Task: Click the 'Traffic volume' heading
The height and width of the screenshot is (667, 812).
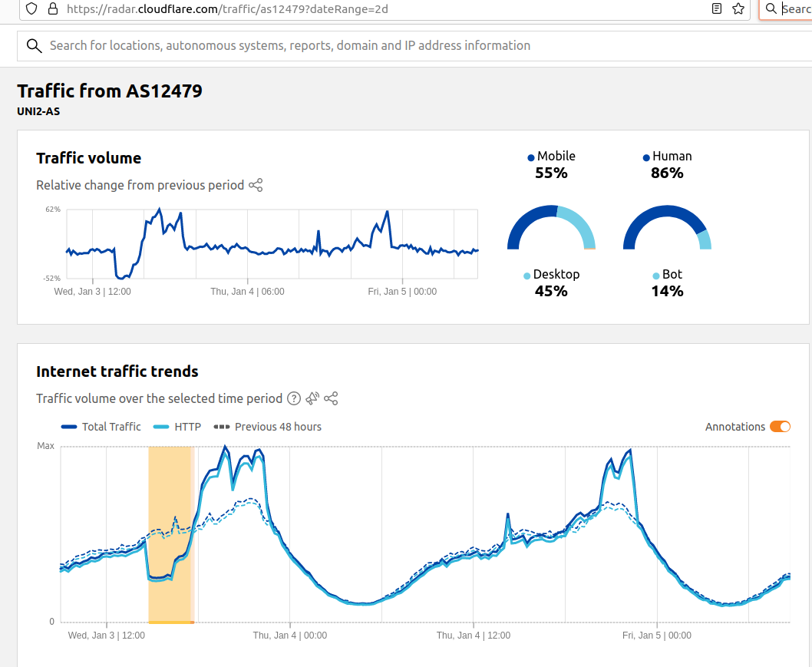Action: pyautogui.click(x=88, y=158)
